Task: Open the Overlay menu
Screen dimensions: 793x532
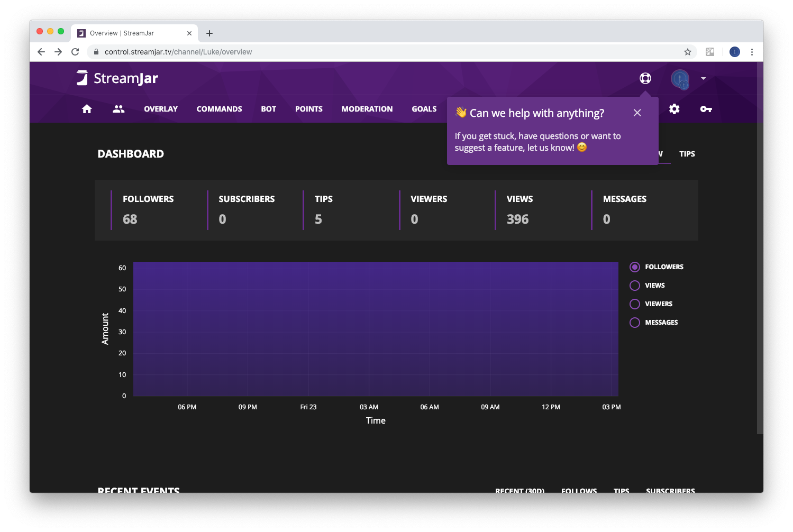Action: [161, 109]
